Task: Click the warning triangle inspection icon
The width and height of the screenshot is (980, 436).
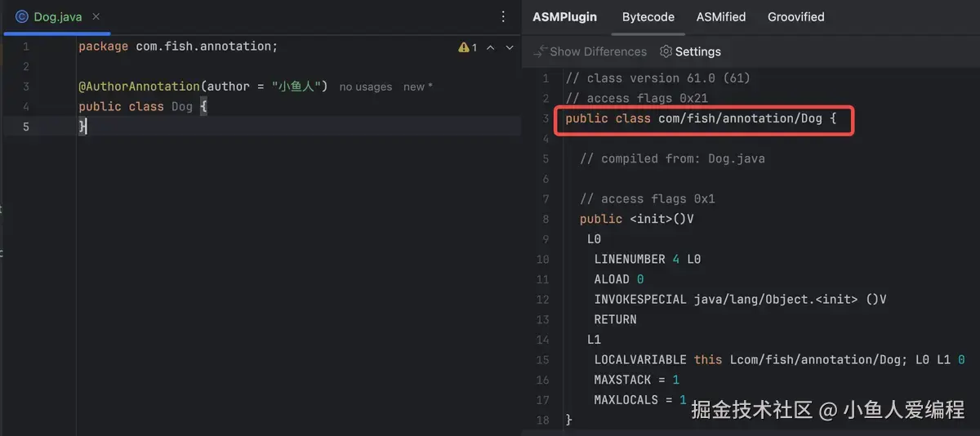Action: point(464,47)
